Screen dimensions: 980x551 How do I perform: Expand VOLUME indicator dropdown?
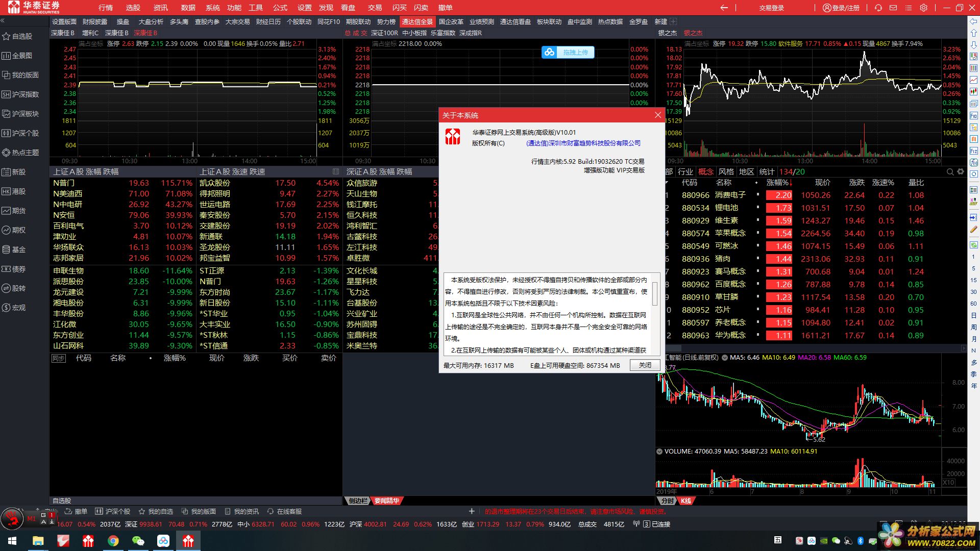(659, 452)
